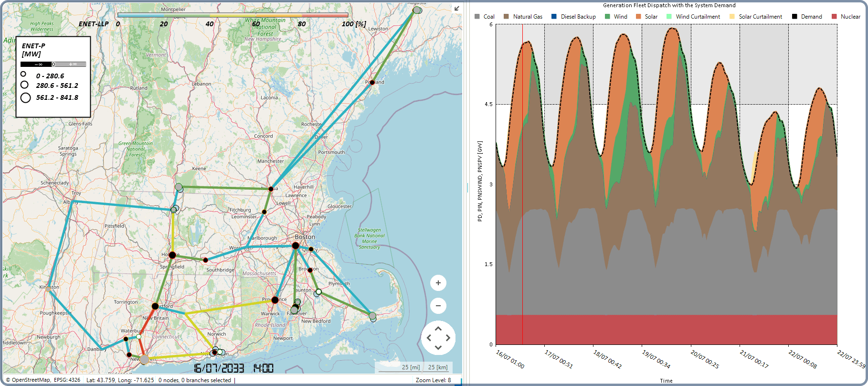Toggle Solar Curtailment legend entry
Viewport: 868px width, 386px height.
(756, 17)
